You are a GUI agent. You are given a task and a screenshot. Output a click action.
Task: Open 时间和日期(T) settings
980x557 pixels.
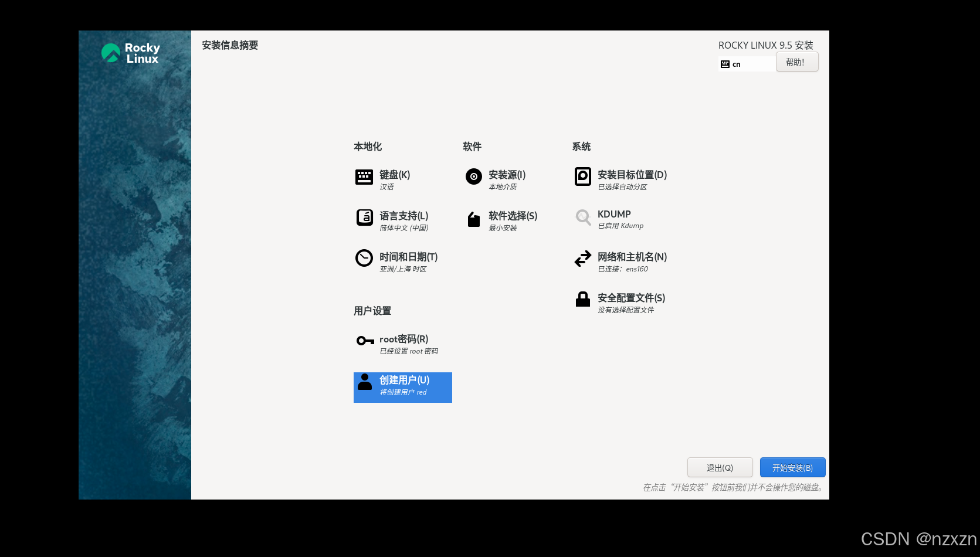coord(408,257)
